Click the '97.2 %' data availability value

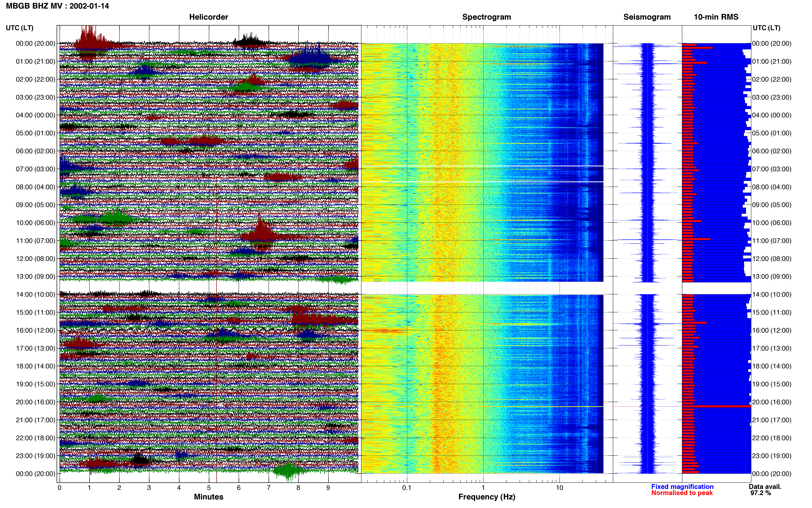tap(761, 493)
